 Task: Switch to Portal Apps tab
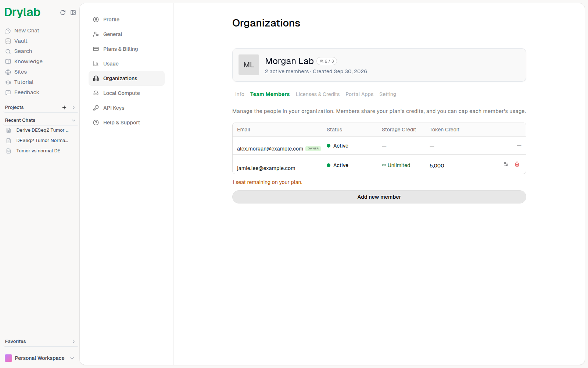click(x=359, y=94)
